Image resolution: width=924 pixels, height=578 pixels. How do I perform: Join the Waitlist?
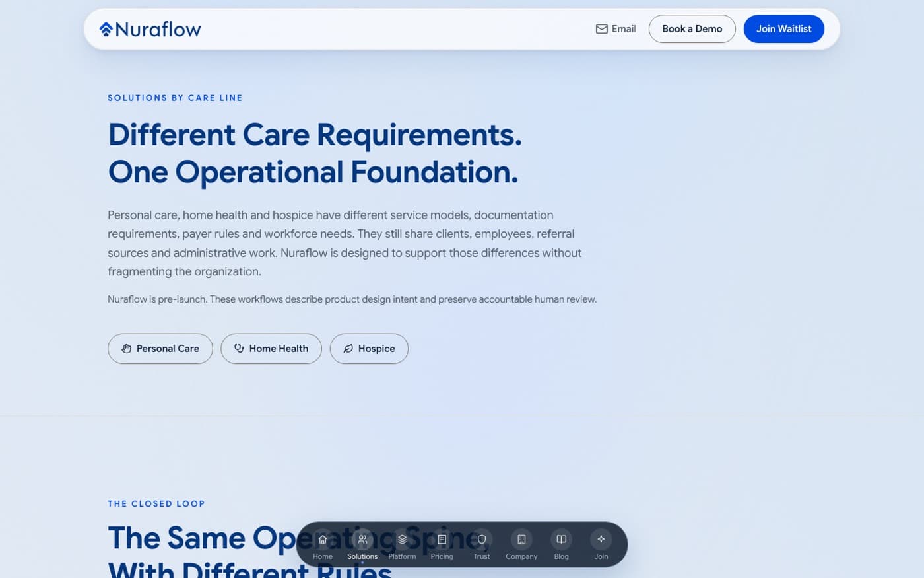point(784,29)
